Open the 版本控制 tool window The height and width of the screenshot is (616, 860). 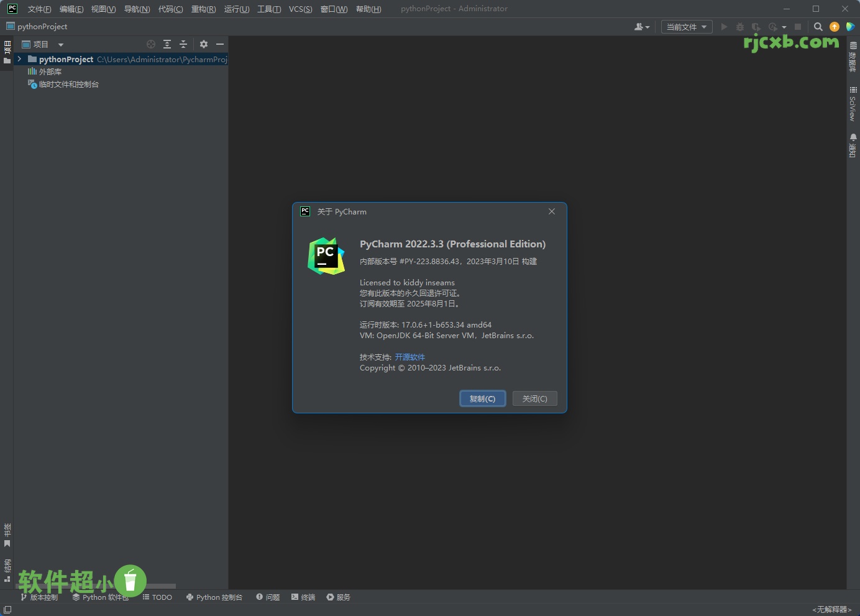(39, 597)
